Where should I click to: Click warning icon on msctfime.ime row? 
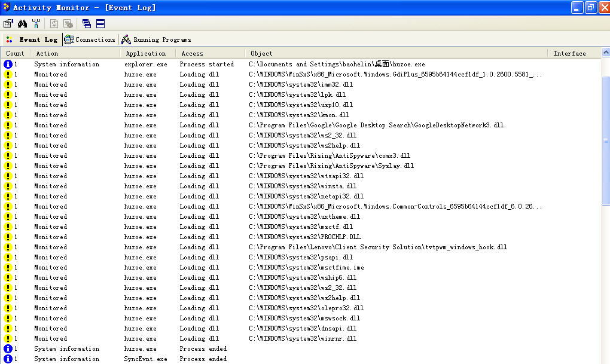tap(8, 267)
